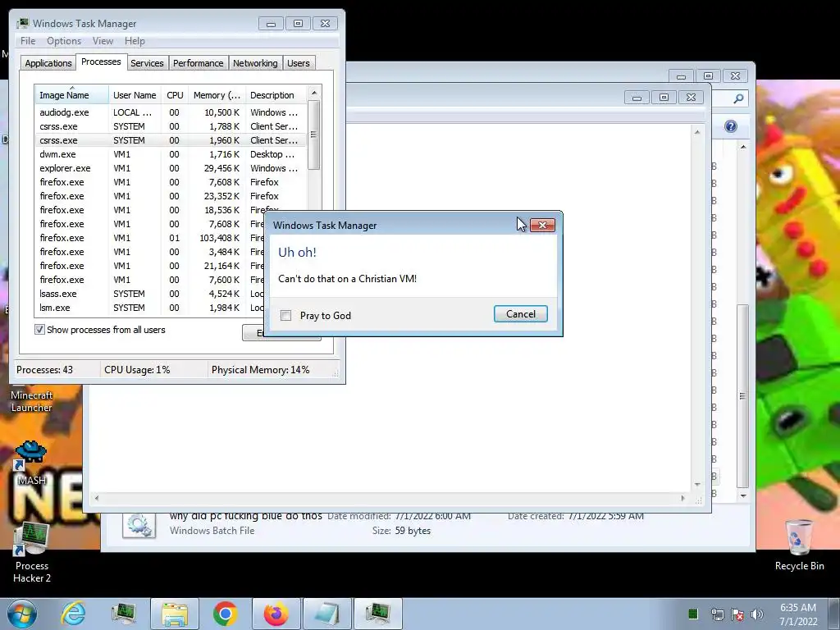Click the Physical Memory: 14% status entry
840x630 pixels.
pos(261,370)
